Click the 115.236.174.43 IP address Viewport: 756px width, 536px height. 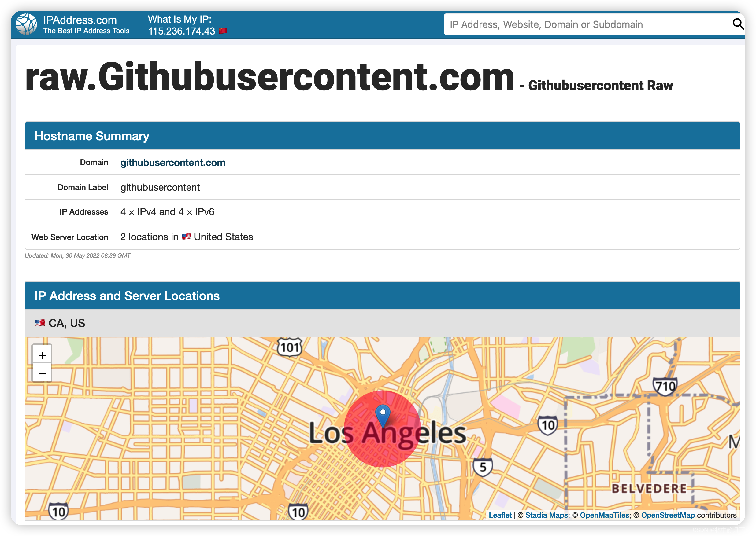pyautogui.click(x=181, y=31)
